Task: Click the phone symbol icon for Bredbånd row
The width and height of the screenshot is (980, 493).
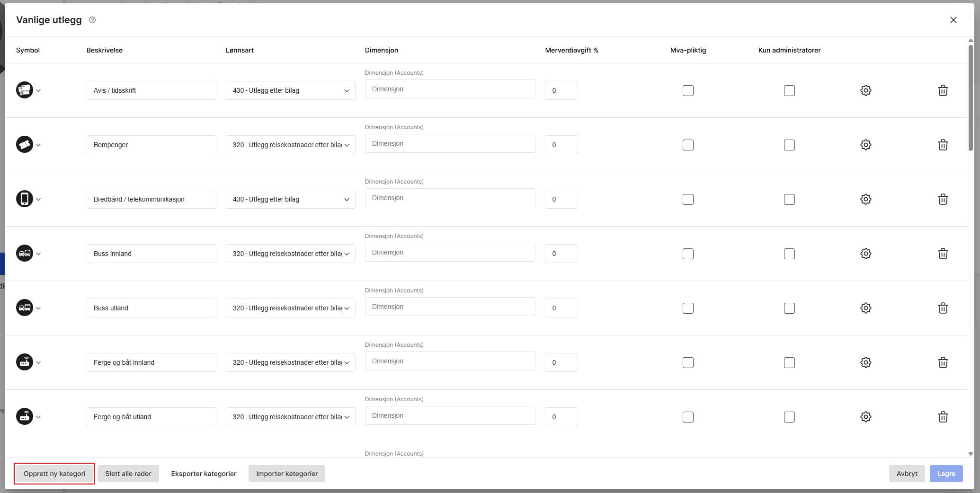Action: click(25, 199)
